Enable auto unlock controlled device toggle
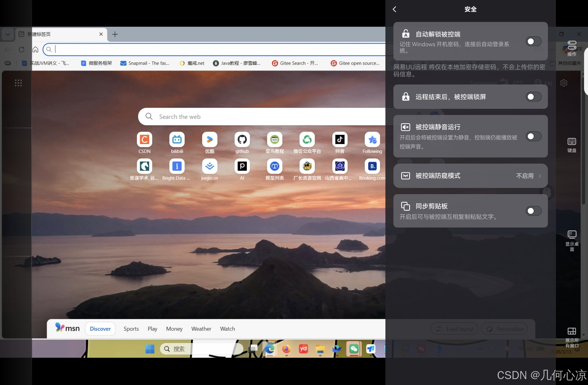 pyautogui.click(x=533, y=41)
